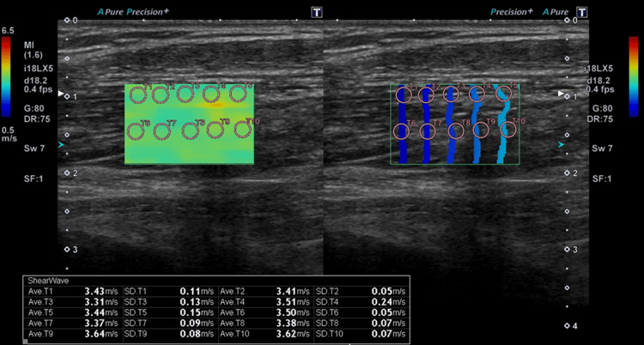The height and width of the screenshot is (345, 644).
Task: Click the left i18LX5 probe label
Action: click(x=38, y=68)
